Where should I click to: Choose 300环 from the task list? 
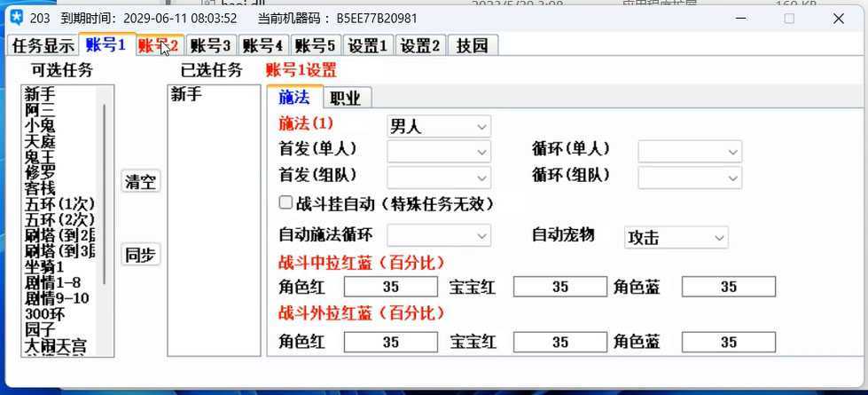tap(44, 314)
